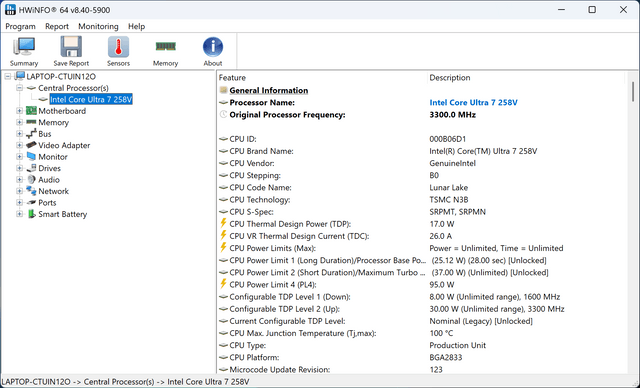Click the CPU Platform value BGA2833
Viewport: 640px width, 388px height.
[446, 358]
